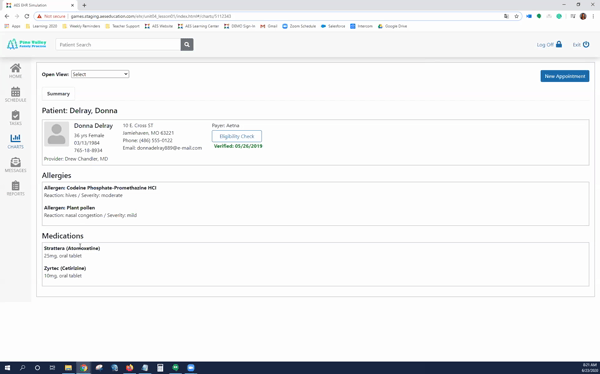Open a new browser tab

coord(84,5)
